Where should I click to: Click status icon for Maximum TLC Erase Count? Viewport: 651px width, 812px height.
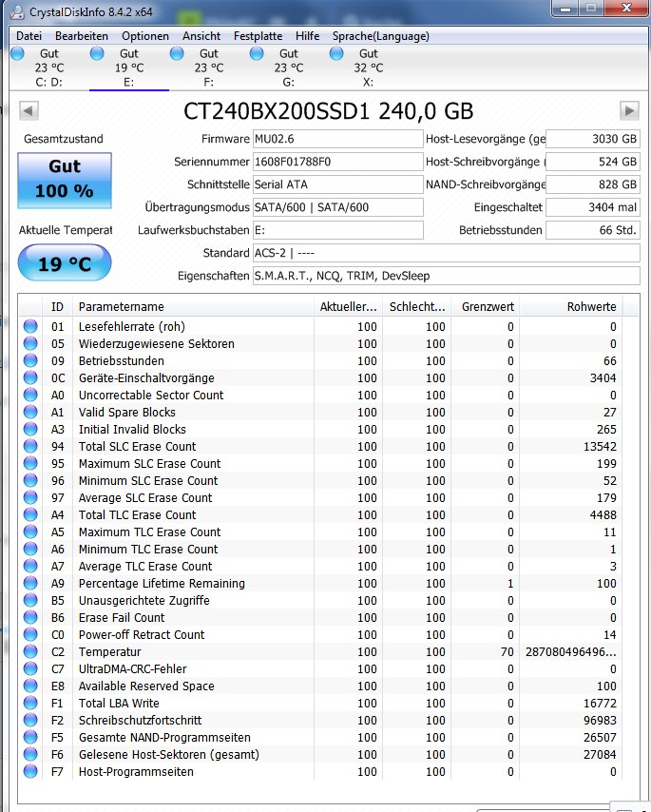pyautogui.click(x=30, y=532)
